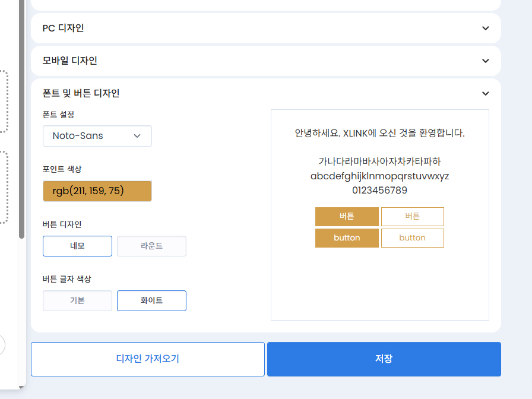Expand the PC 디자인 section

click(265, 28)
